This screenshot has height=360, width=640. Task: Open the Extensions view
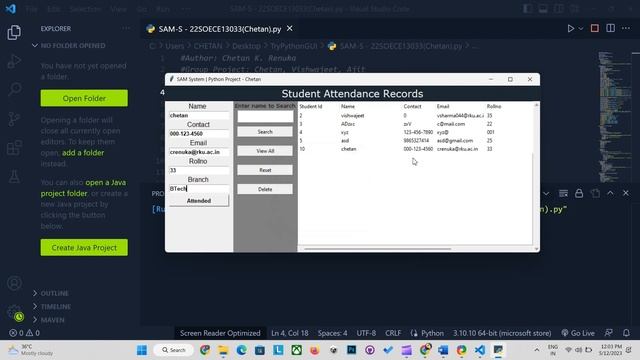tap(14, 148)
